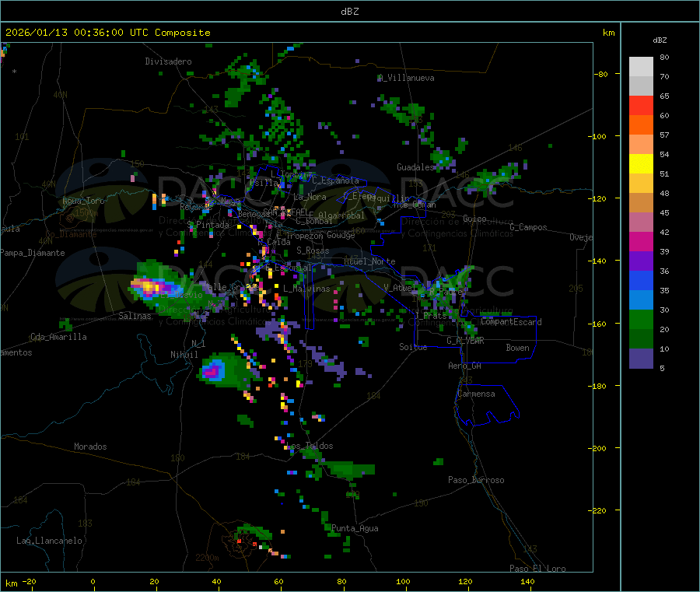The image size is (700, 592).
Task: Click the Bowen place label
Action: tap(517, 348)
